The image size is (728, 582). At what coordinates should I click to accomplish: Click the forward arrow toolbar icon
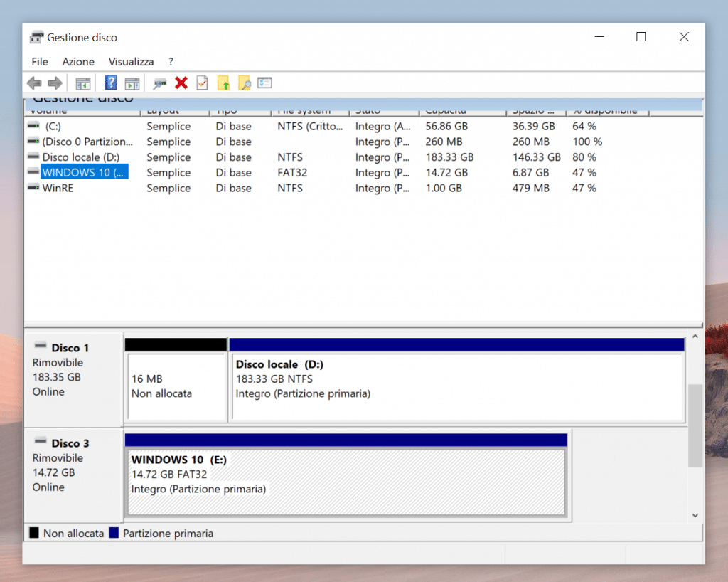pyautogui.click(x=55, y=83)
